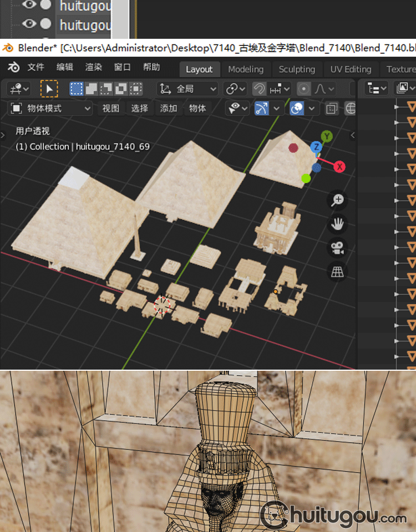416x532 pixels.
Task: Toggle proportional editing button
Action: click(x=304, y=89)
